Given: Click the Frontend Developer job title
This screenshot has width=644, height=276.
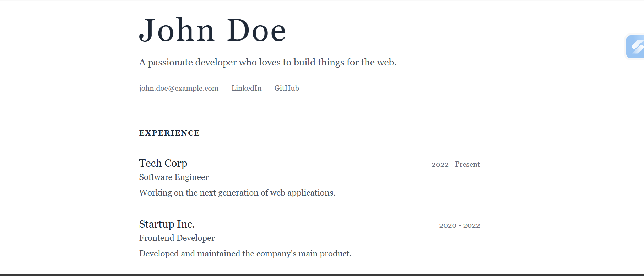Looking at the screenshot, I should (177, 238).
